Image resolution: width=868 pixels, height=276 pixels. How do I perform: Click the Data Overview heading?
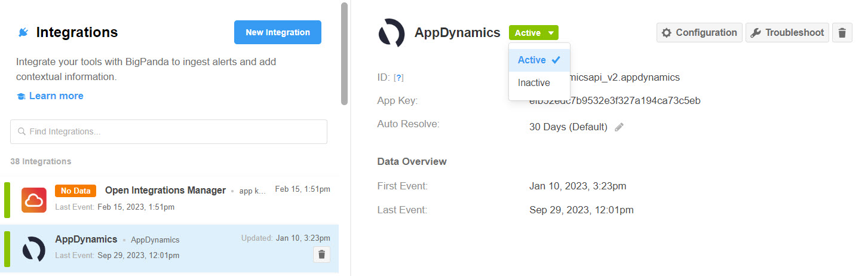pyautogui.click(x=412, y=161)
